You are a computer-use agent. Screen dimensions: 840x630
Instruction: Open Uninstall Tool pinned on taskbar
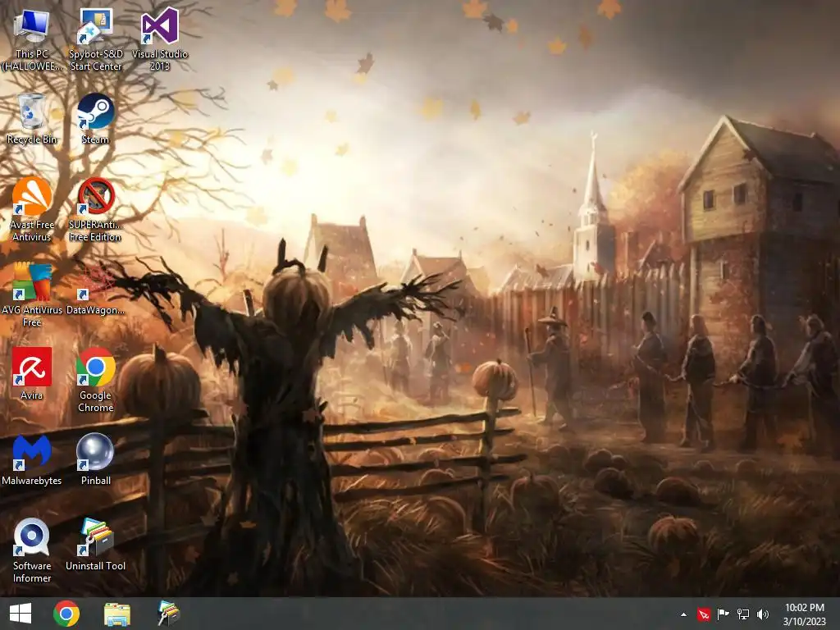pos(168,614)
